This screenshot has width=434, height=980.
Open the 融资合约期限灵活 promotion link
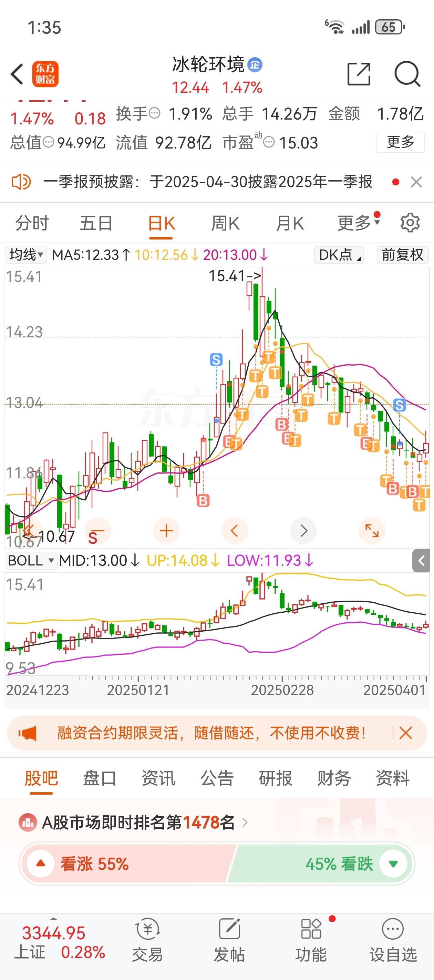tap(211, 732)
